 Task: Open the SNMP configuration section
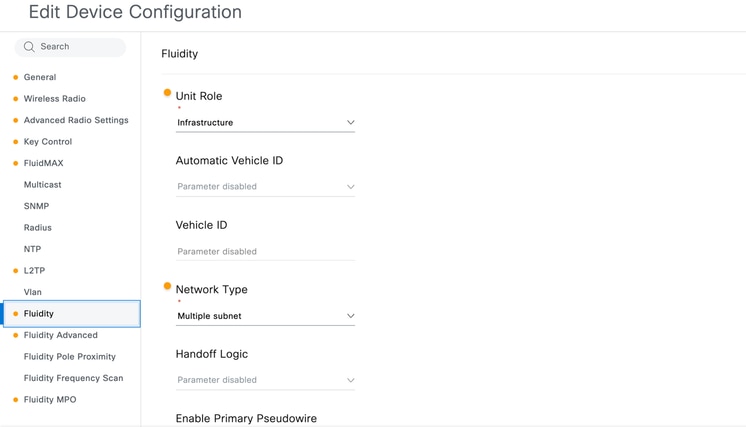pos(37,206)
